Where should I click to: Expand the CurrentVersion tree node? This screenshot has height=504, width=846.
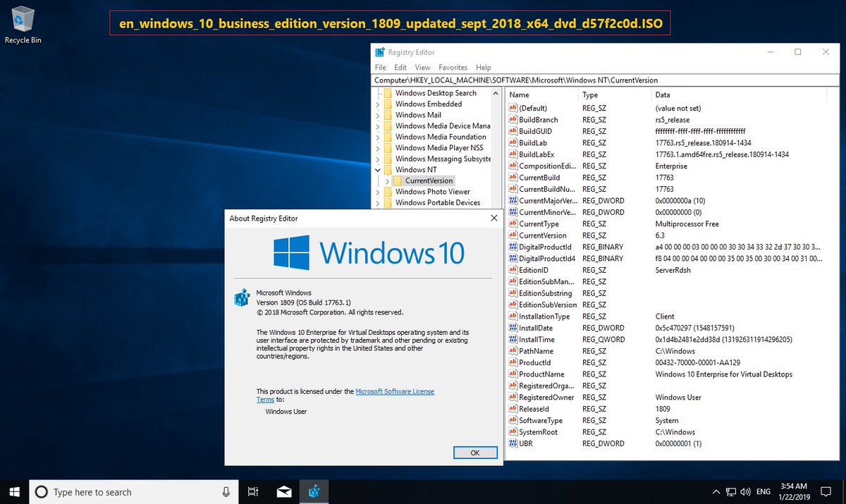tap(387, 181)
